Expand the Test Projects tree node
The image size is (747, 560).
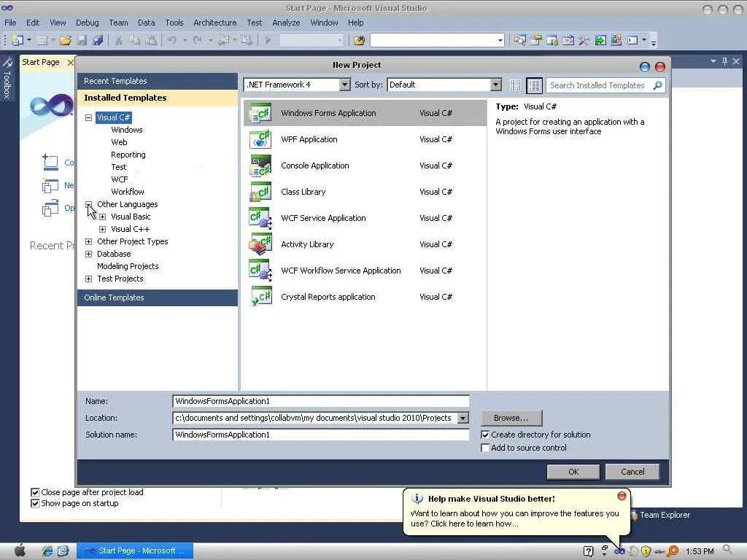88,279
